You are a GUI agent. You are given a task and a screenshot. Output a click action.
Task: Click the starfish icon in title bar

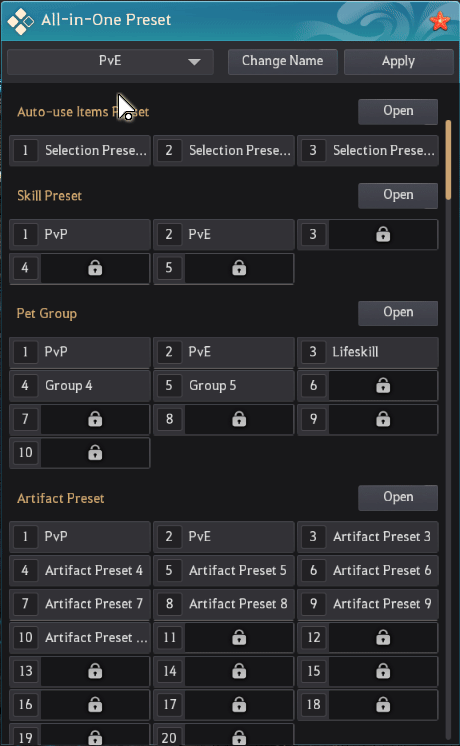pyautogui.click(x=440, y=21)
